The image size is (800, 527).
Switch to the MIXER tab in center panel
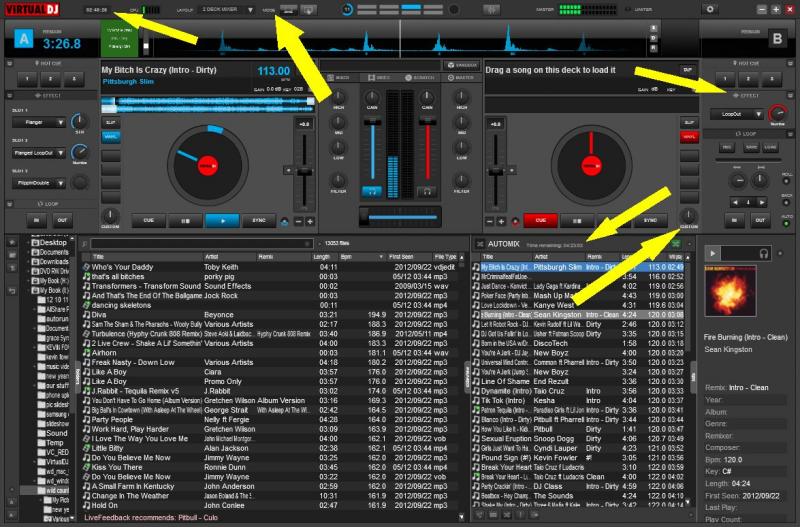pos(338,78)
